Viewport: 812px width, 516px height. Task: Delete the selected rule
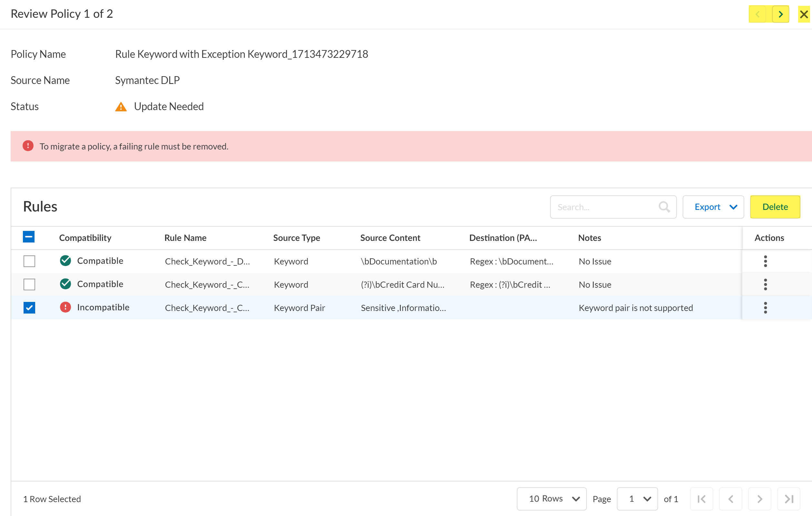[x=775, y=207]
